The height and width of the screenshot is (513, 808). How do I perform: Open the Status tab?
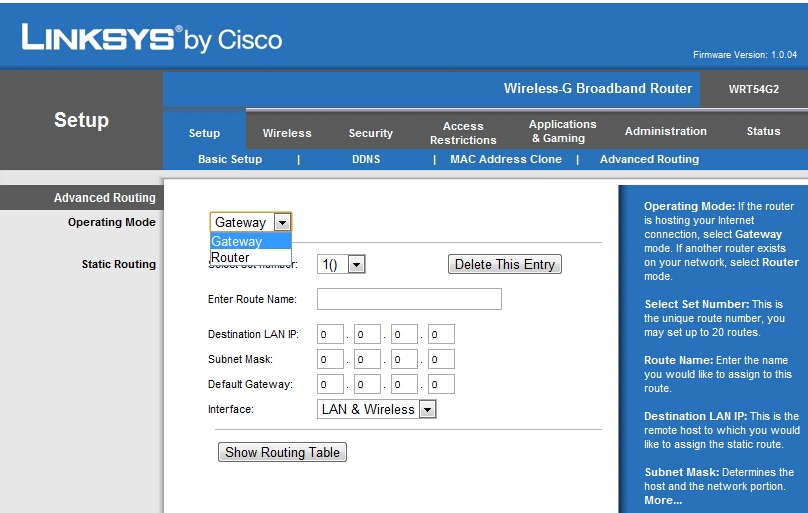pos(763,131)
